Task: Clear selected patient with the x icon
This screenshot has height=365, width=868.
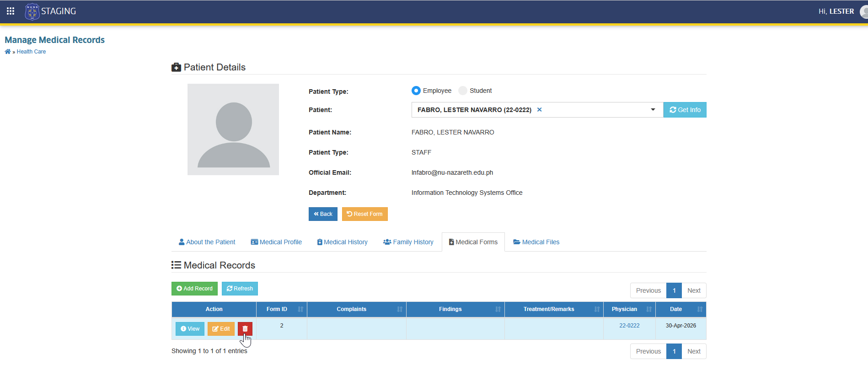Action: pos(540,110)
